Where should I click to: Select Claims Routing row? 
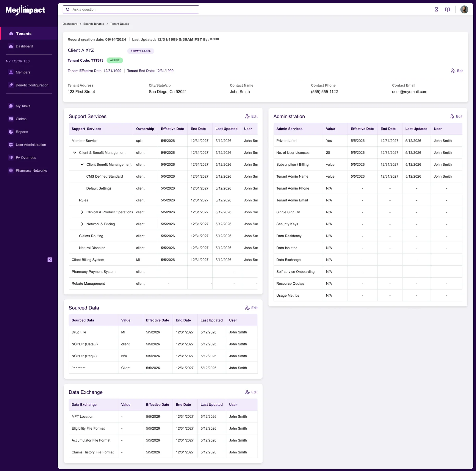coord(163,236)
